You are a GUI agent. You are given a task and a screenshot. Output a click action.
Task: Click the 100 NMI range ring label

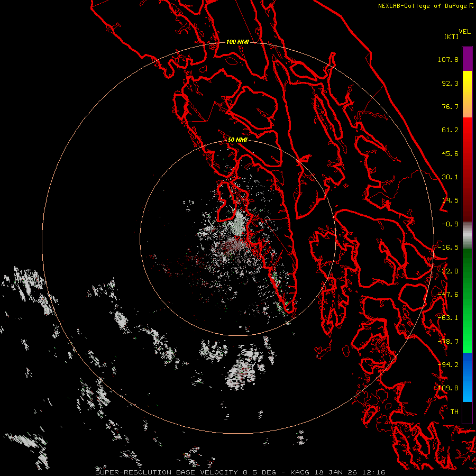click(x=237, y=42)
